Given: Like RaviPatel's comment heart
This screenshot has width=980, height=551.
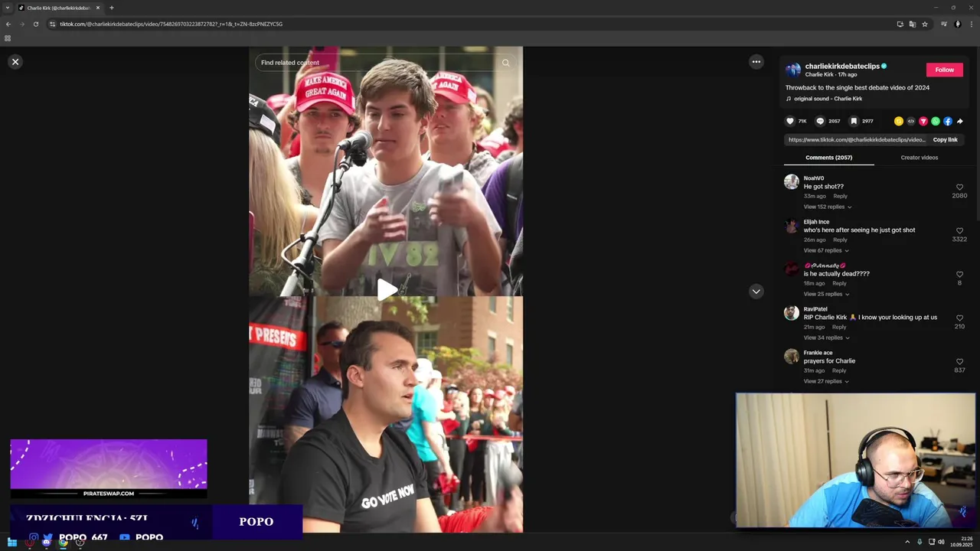Looking at the screenshot, I should click(x=959, y=318).
